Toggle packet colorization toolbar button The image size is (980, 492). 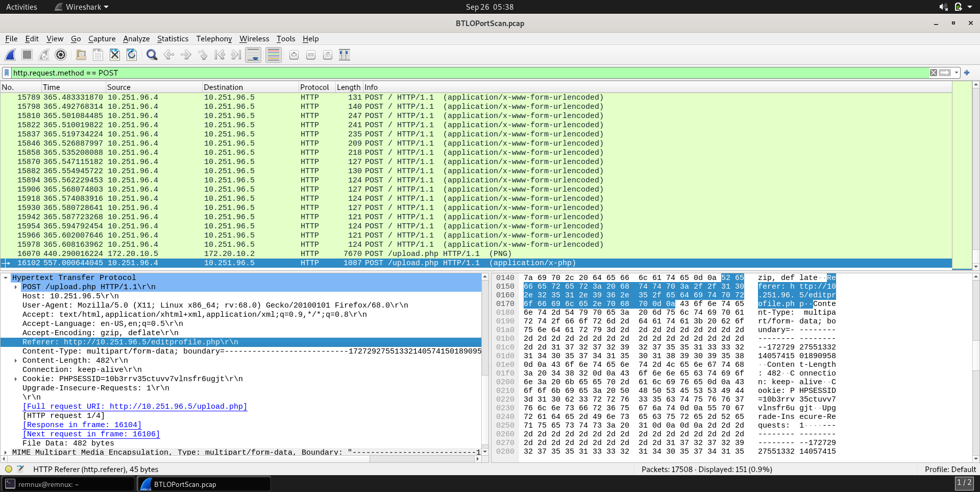coord(274,55)
